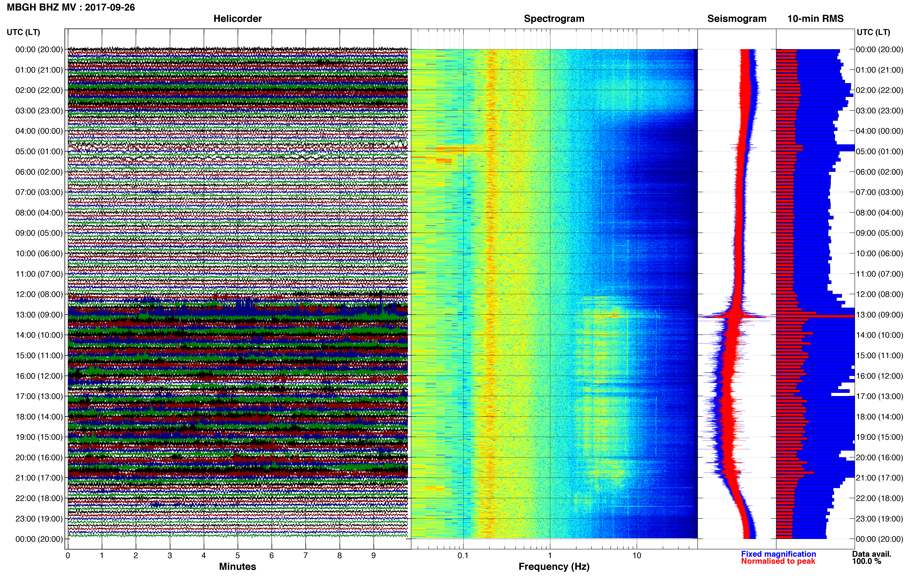The image size is (924, 578).
Task: Click '04:00 (00:00)' on the Helicorder time axis
Action: click(39, 131)
